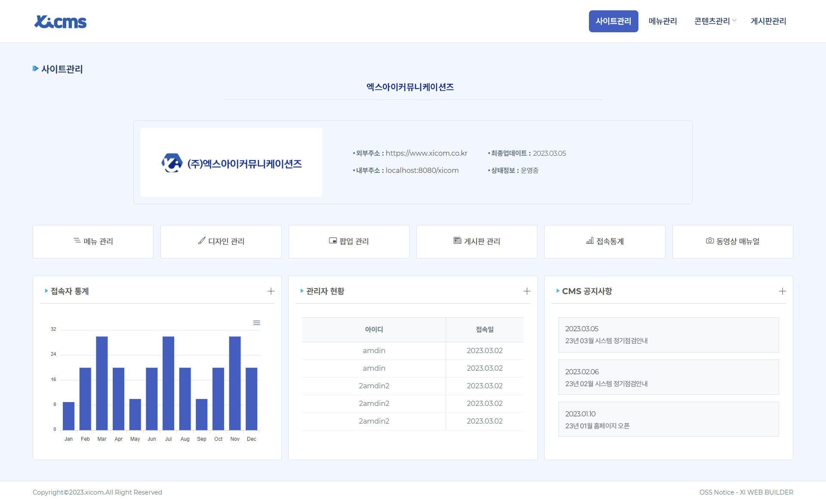826x504 pixels.
Task: Expand 관리자 현황 panel with plus icon
Action: point(527,291)
